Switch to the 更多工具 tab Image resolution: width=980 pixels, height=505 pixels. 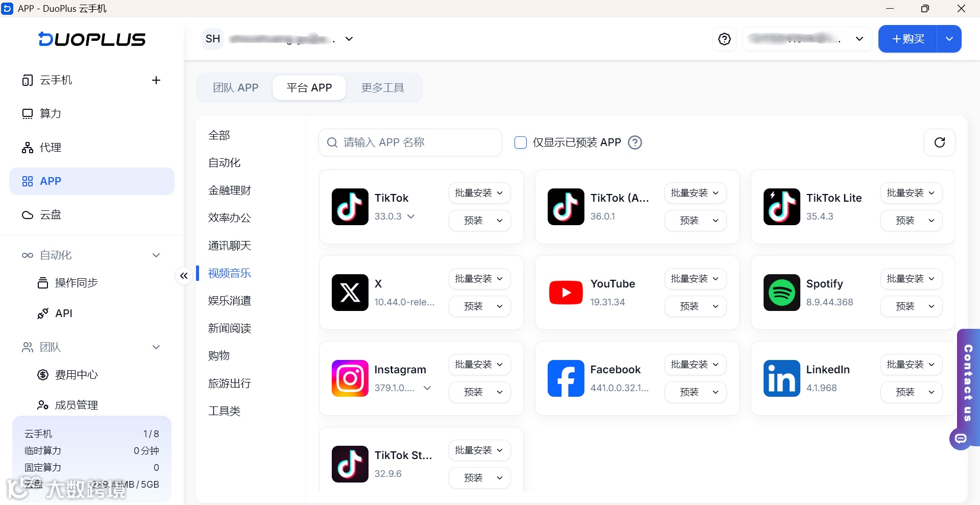[383, 88]
